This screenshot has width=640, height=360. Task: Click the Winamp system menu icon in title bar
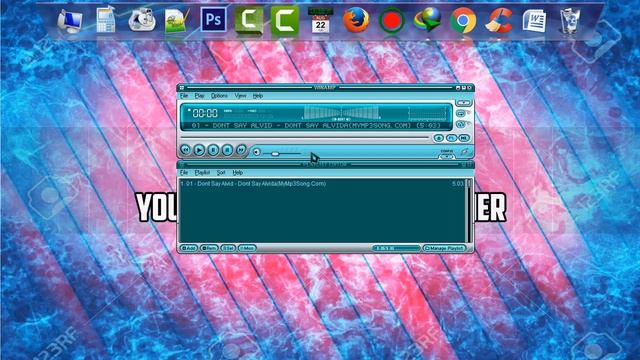182,88
